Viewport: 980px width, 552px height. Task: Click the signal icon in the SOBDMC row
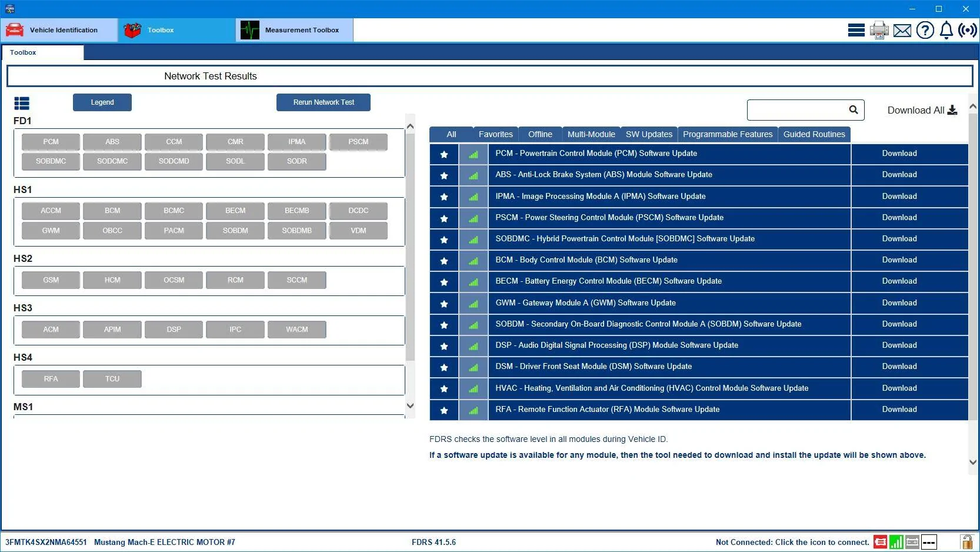pos(474,240)
